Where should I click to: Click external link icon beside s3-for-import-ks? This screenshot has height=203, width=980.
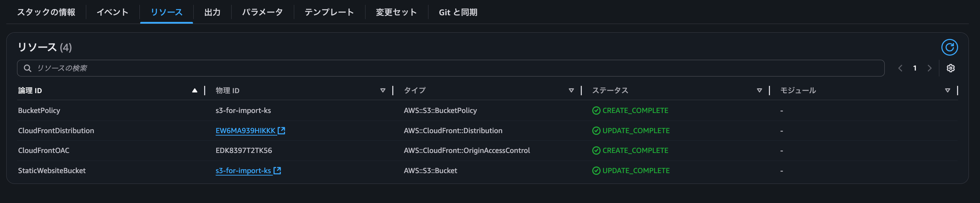[x=277, y=171]
